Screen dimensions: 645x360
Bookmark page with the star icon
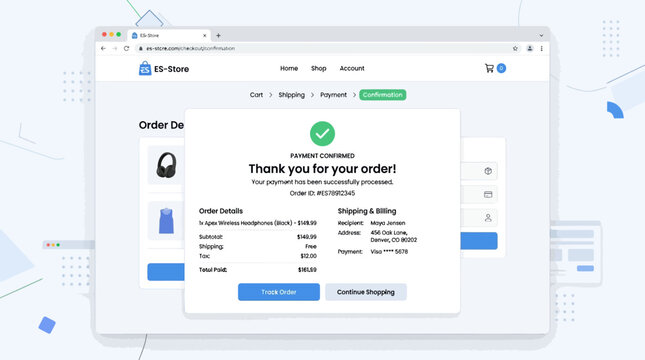pos(515,49)
